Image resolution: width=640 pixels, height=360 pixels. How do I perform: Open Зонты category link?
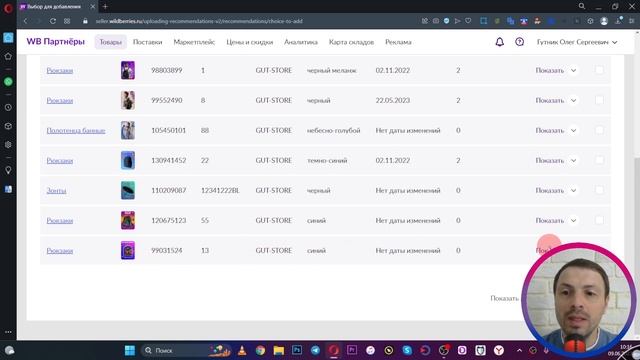point(56,191)
